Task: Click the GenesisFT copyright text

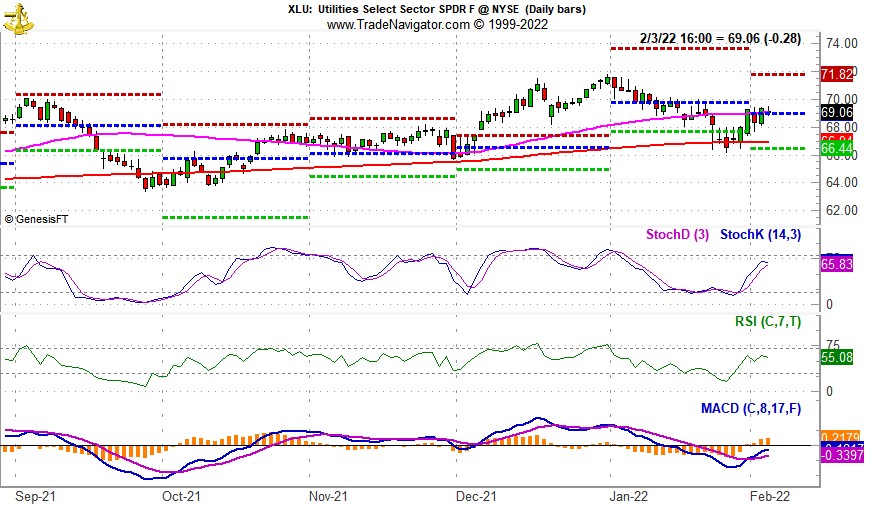Action: pos(37,219)
